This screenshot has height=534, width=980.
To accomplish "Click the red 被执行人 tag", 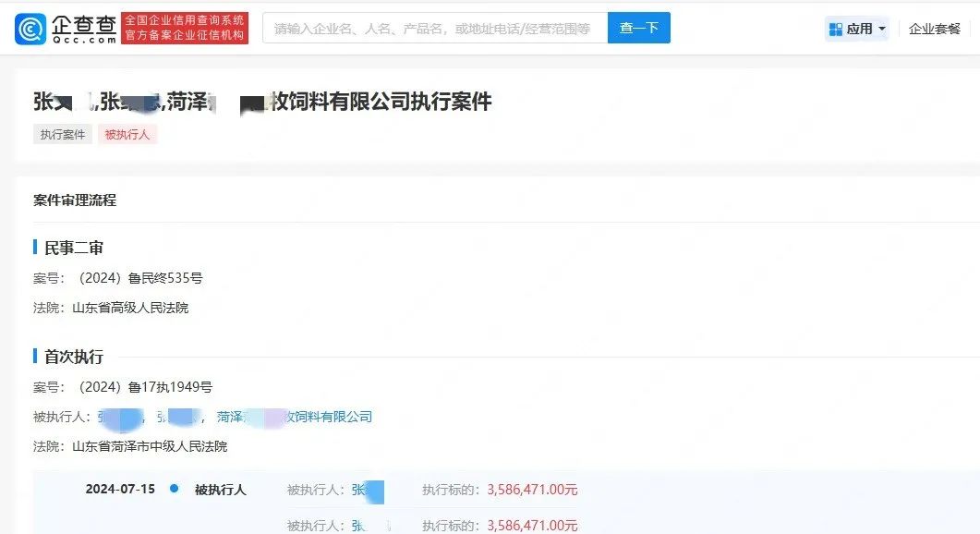I will tap(127, 135).
